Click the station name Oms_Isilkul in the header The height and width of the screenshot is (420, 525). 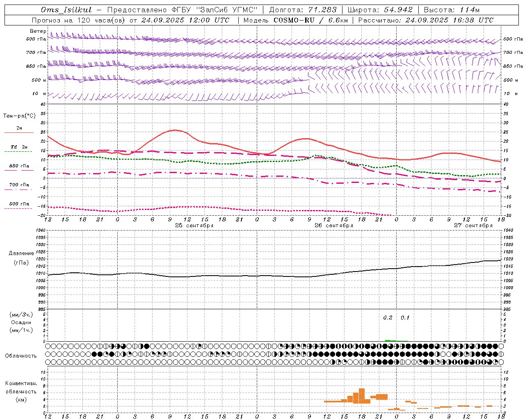[66, 10]
